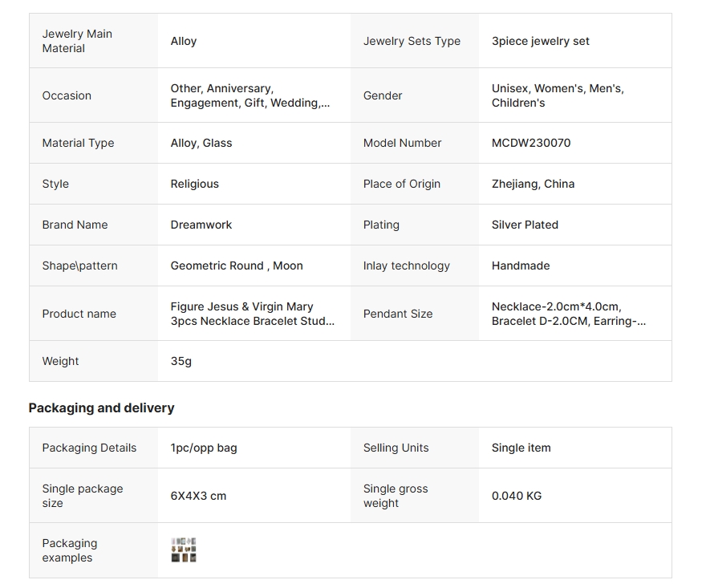This screenshot has height=588, width=702.
Task: Select the Alloy, Glass material type value
Action: click(x=201, y=143)
